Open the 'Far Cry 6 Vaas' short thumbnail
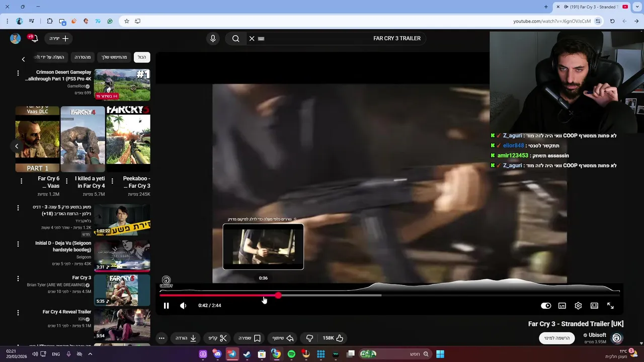Viewport: 644px width, 362px height. (x=37, y=139)
